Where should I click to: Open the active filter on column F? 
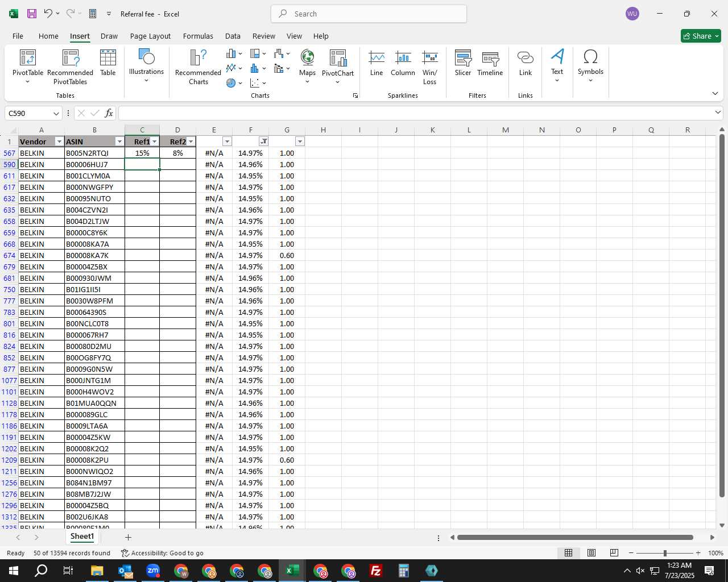coord(264,142)
